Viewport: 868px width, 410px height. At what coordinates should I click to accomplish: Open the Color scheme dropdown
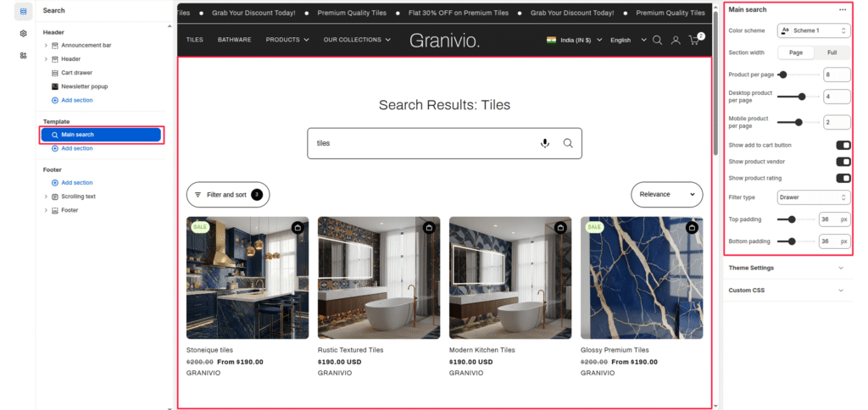click(x=813, y=30)
